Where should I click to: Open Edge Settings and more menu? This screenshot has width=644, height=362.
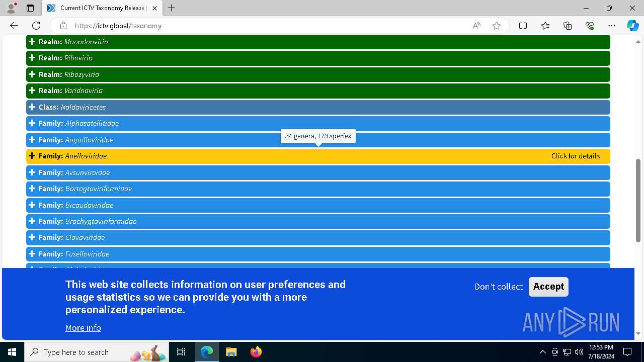coord(612,26)
